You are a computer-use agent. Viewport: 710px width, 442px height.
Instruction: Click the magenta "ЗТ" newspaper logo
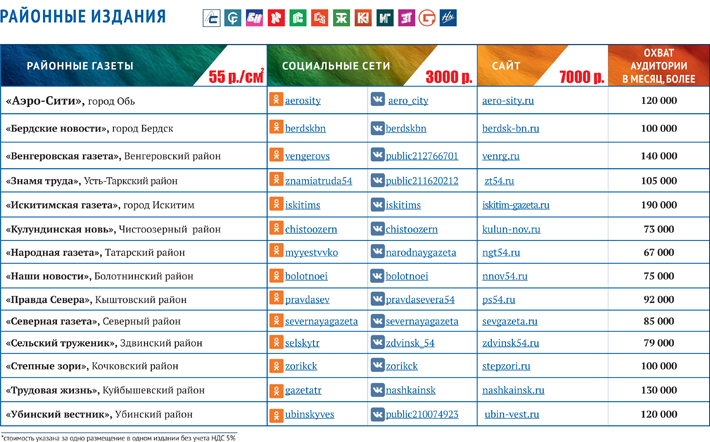[406, 18]
